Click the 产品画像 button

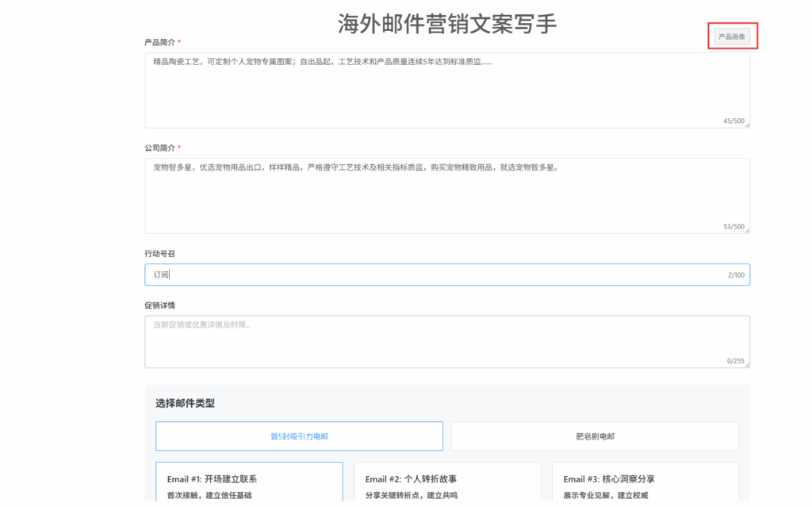pos(731,36)
